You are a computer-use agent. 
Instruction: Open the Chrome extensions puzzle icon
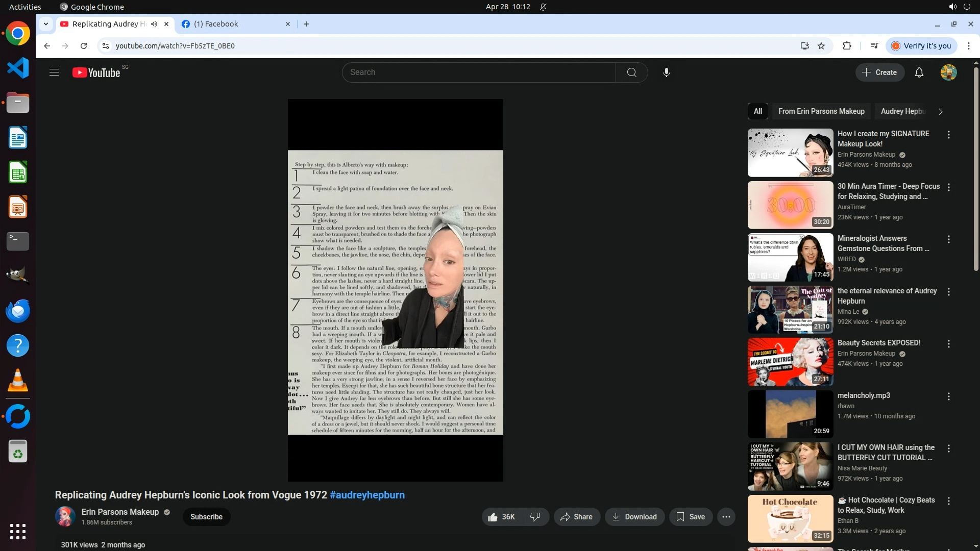(x=847, y=46)
